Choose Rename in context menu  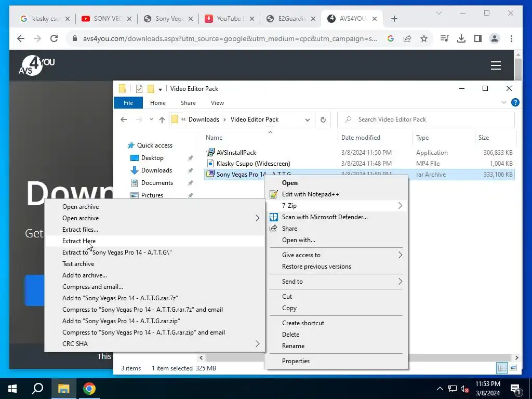pos(293,345)
